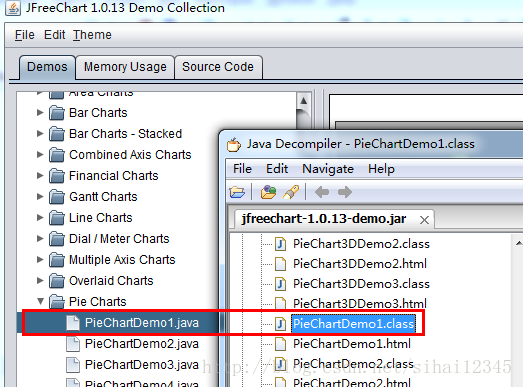Open the JFreeChart Edit menu
The image size is (523, 387).
tap(54, 35)
